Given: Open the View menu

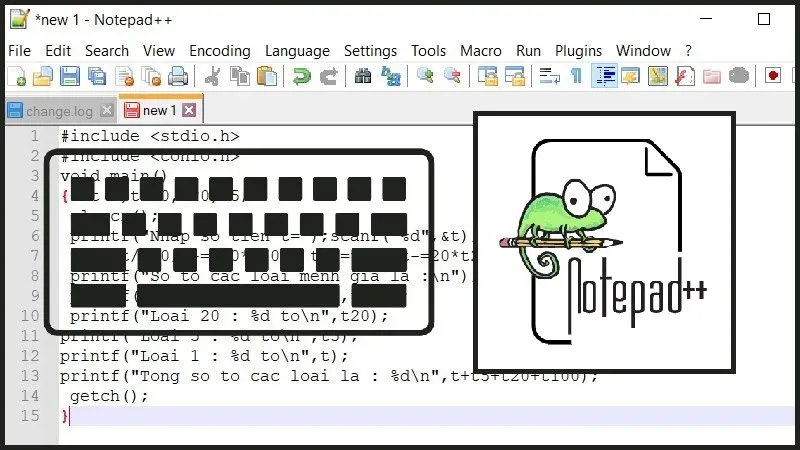Looking at the screenshot, I should pyautogui.click(x=159, y=51).
